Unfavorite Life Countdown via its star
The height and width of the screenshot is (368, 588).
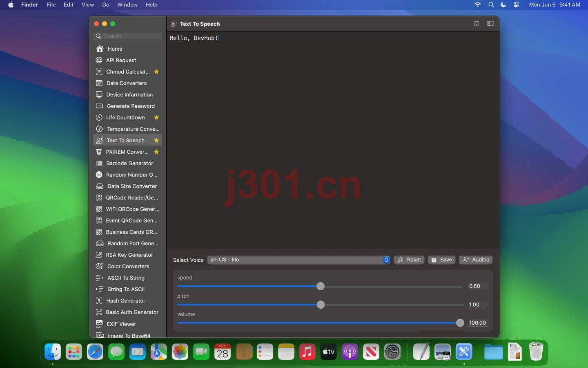coord(156,117)
